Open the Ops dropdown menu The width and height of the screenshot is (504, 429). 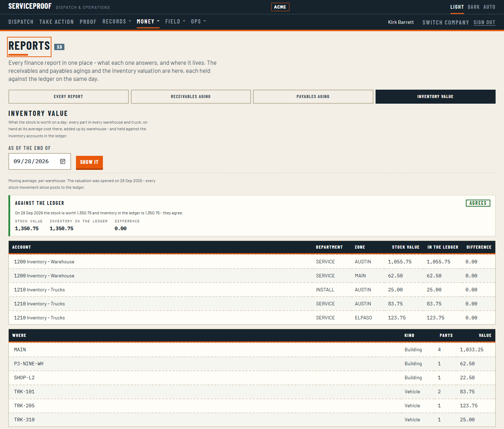(x=198, y=21)
